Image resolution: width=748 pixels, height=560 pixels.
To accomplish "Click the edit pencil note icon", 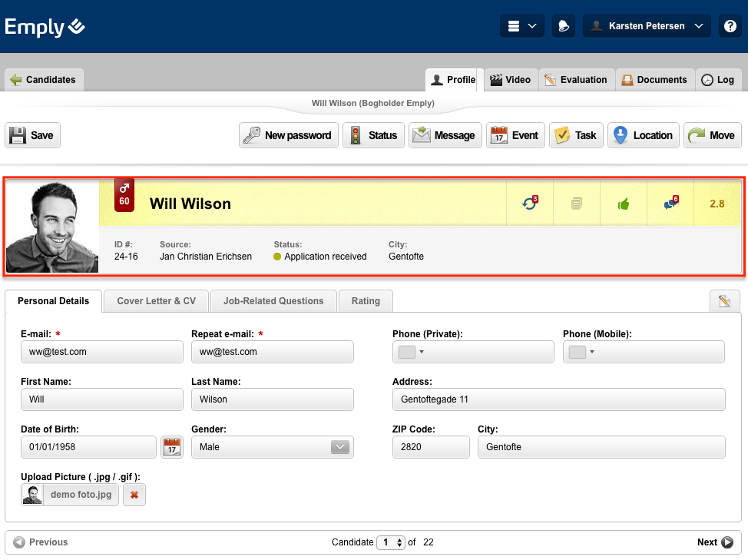I will 724,301.
